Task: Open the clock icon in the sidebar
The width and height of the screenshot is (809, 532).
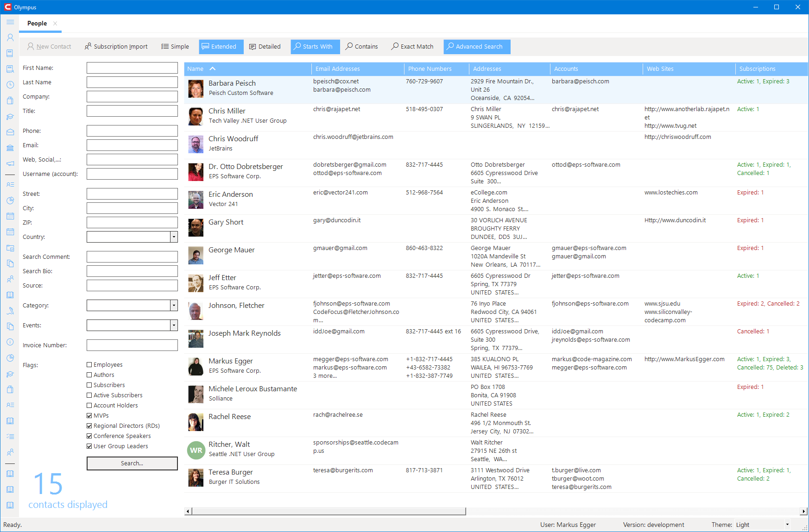Action: 10,85
